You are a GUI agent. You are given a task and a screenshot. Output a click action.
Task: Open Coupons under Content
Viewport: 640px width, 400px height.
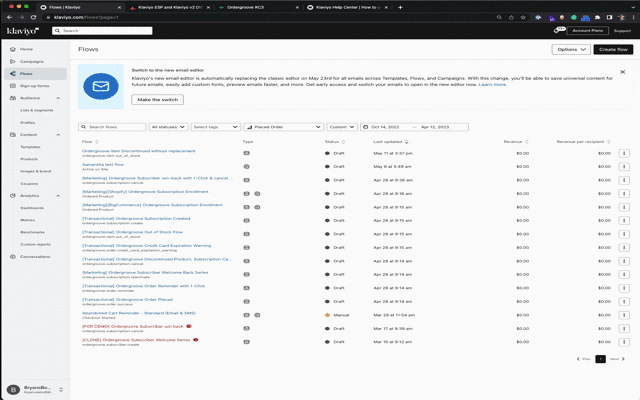[29, 184]
